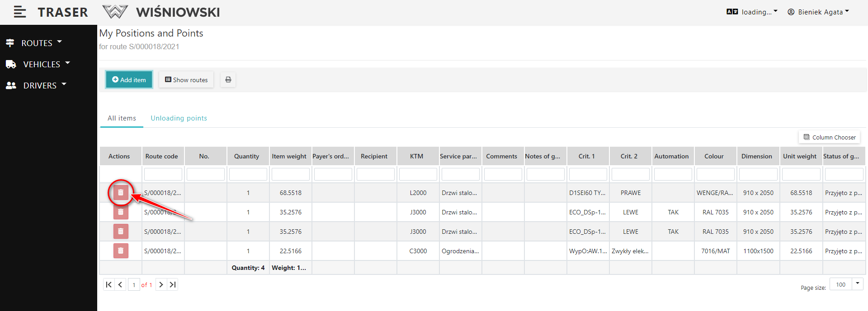Go to the next page arrow

point(161,284)
